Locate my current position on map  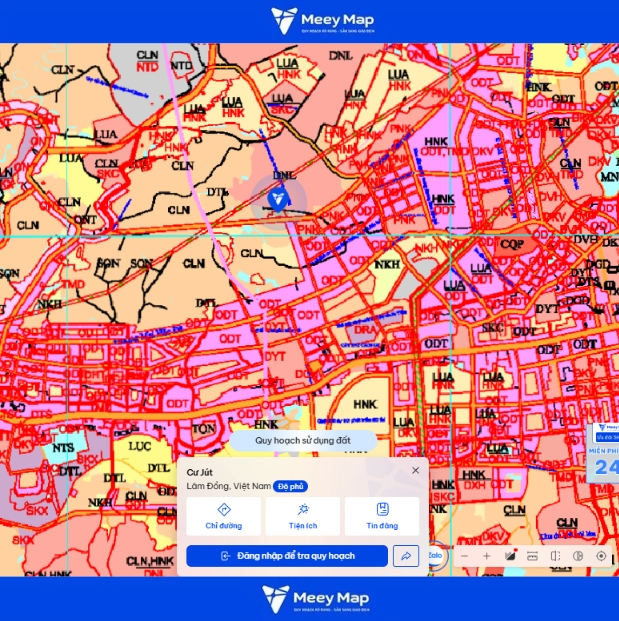point(601,556)
